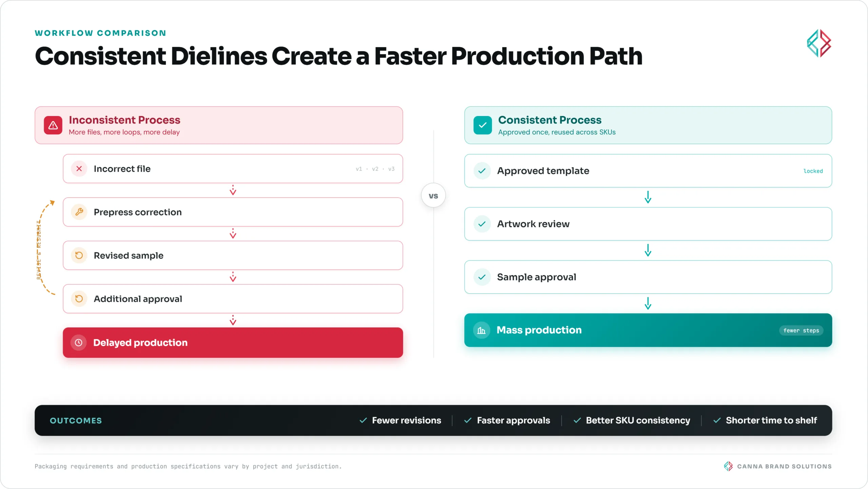Click the refresh icon beside Revised sample
868x489 pixels.
pyautogui.click(x=79, y=256)
